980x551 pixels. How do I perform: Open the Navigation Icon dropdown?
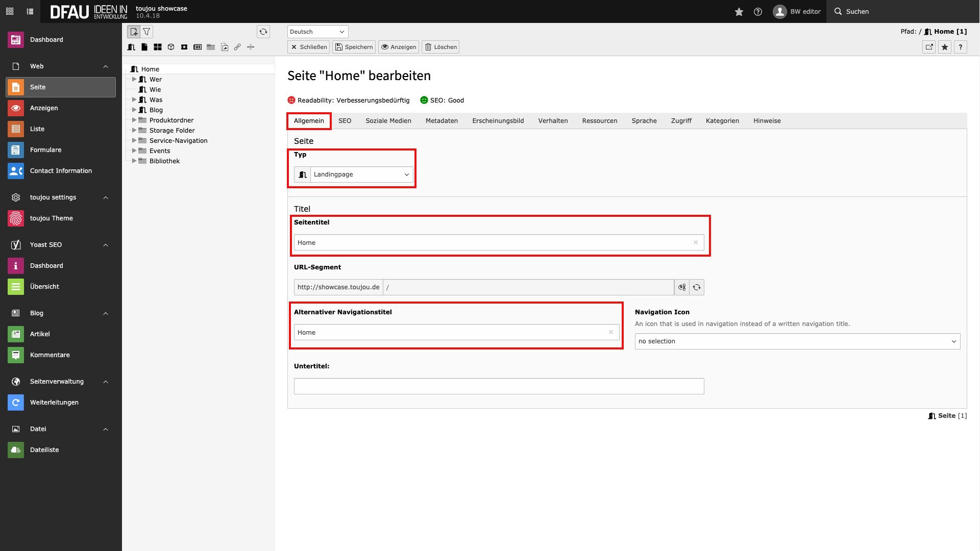(797, 341)
